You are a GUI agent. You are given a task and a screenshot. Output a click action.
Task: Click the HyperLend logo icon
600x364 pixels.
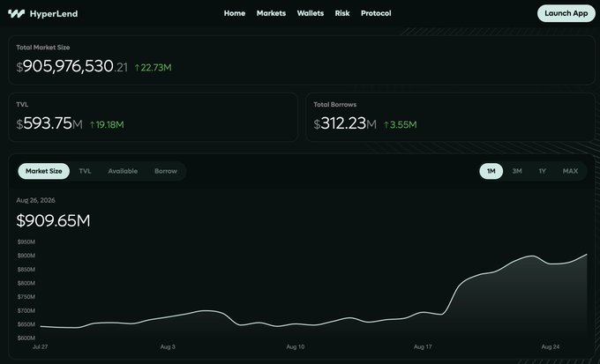17,14
